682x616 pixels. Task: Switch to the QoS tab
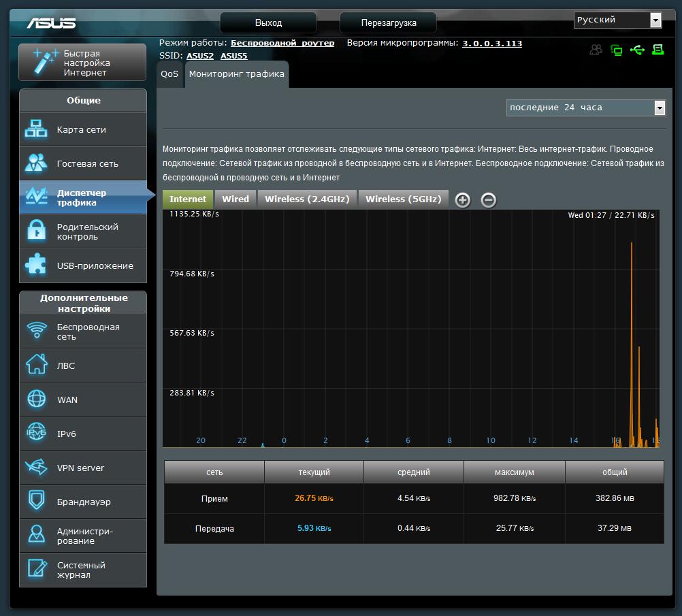(x=169, y=74)
